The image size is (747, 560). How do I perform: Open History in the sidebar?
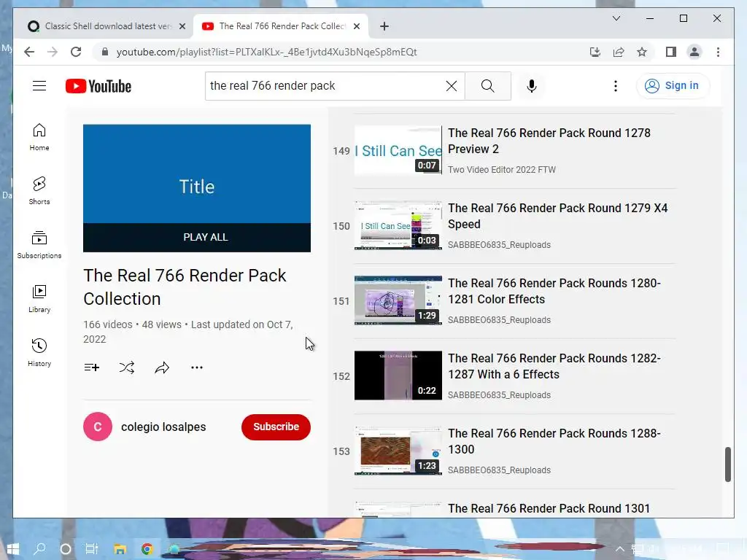(39, 352)
